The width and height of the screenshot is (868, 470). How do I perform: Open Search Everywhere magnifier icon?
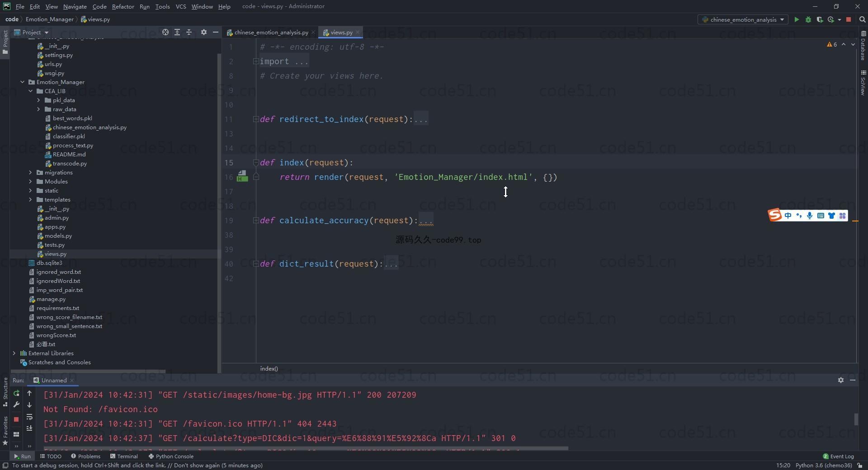862,19
